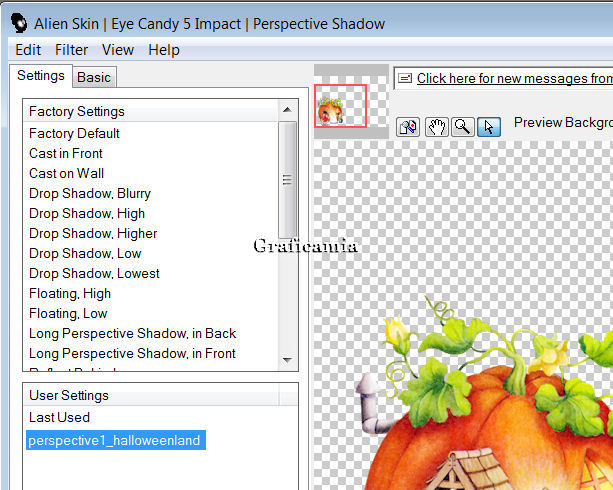Choose the Floating, High preset
613x490 pixels.
70,293
